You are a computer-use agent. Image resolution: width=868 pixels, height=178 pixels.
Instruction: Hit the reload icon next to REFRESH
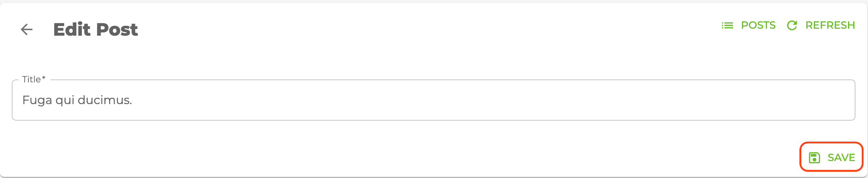tap(792, 25)
